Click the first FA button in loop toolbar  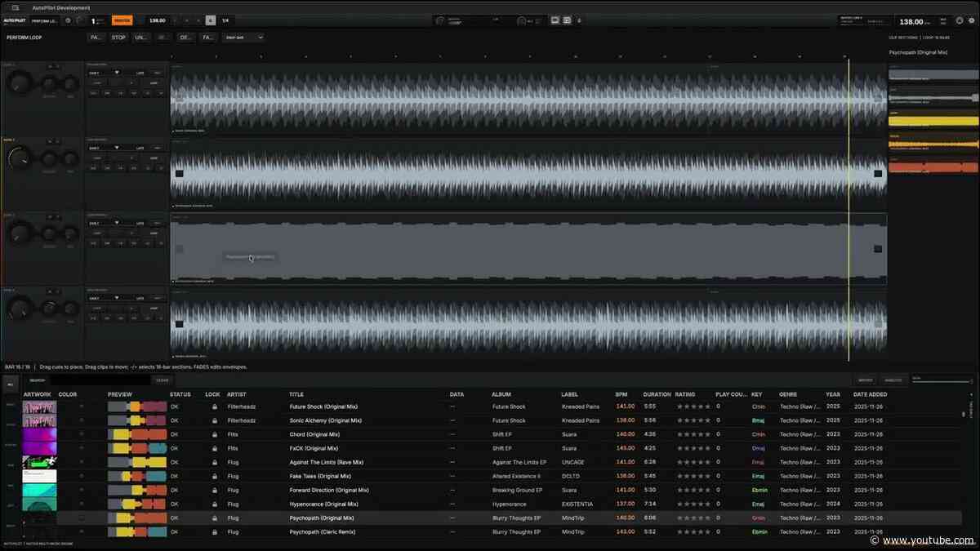[96, 38]
